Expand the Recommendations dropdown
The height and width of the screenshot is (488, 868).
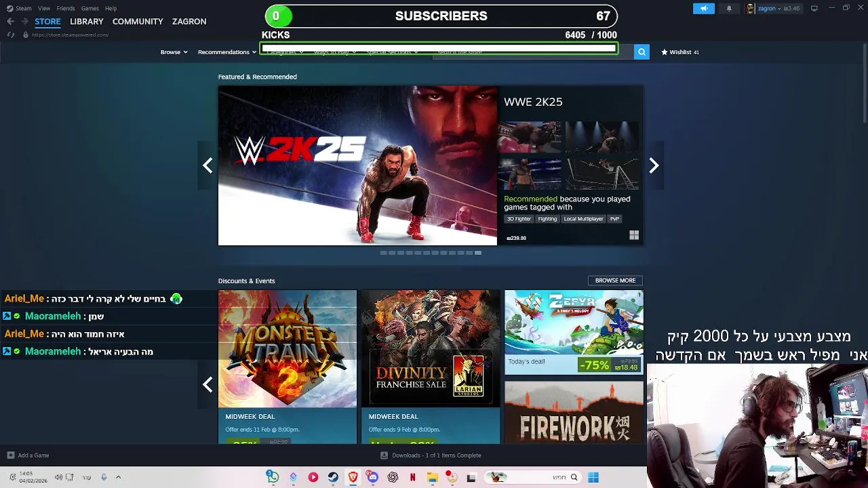coord(227,52)
